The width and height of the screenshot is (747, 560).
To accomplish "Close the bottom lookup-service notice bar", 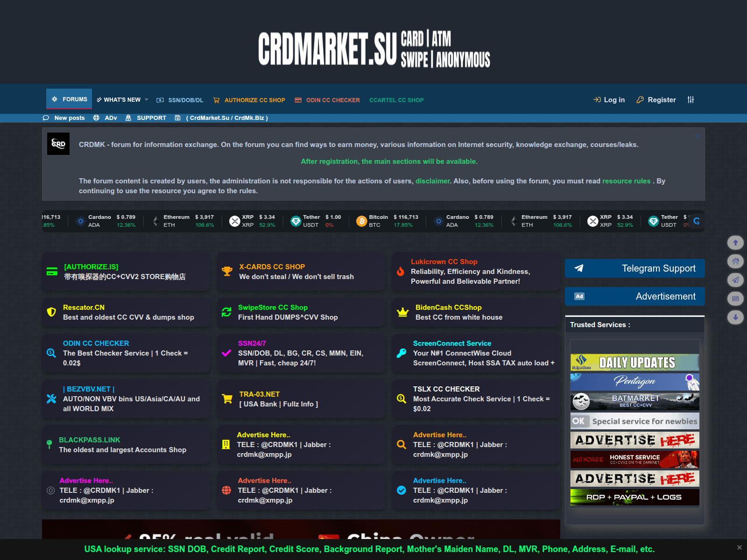I will pos(739,547).
